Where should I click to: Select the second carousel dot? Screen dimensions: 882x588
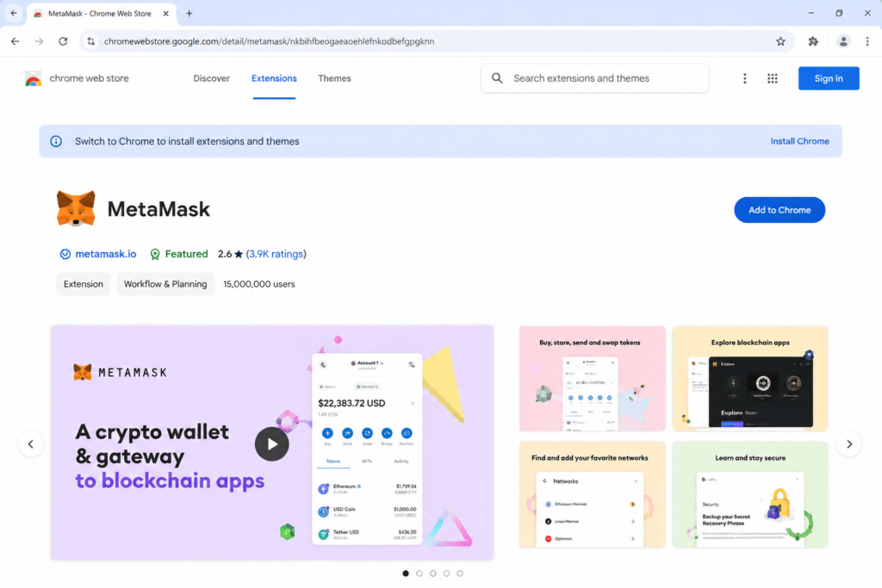tap(419, 573)
